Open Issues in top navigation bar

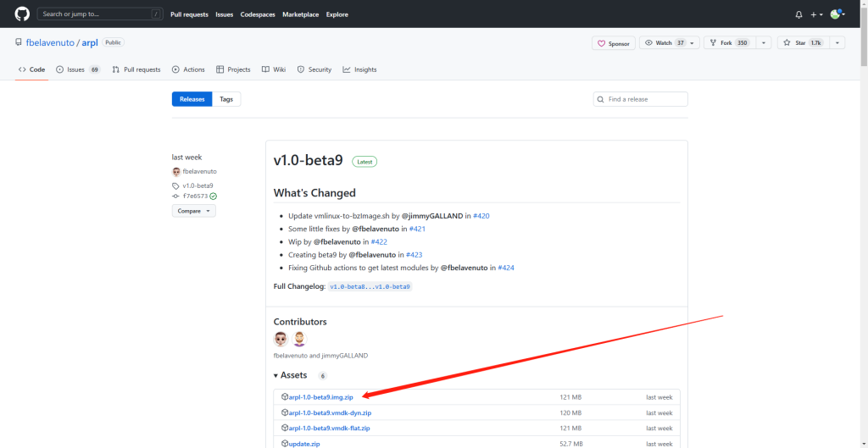point(224,14)
